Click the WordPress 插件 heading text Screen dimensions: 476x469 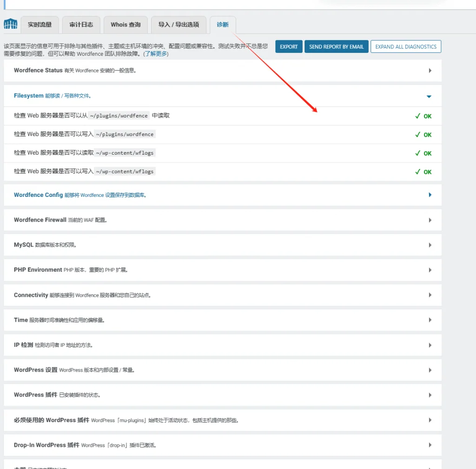35,395
